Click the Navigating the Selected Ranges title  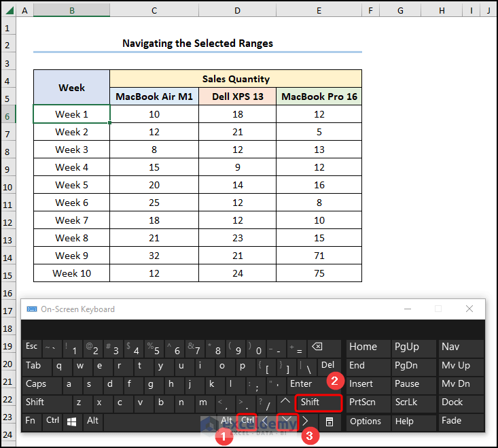[x=198, y=44]
